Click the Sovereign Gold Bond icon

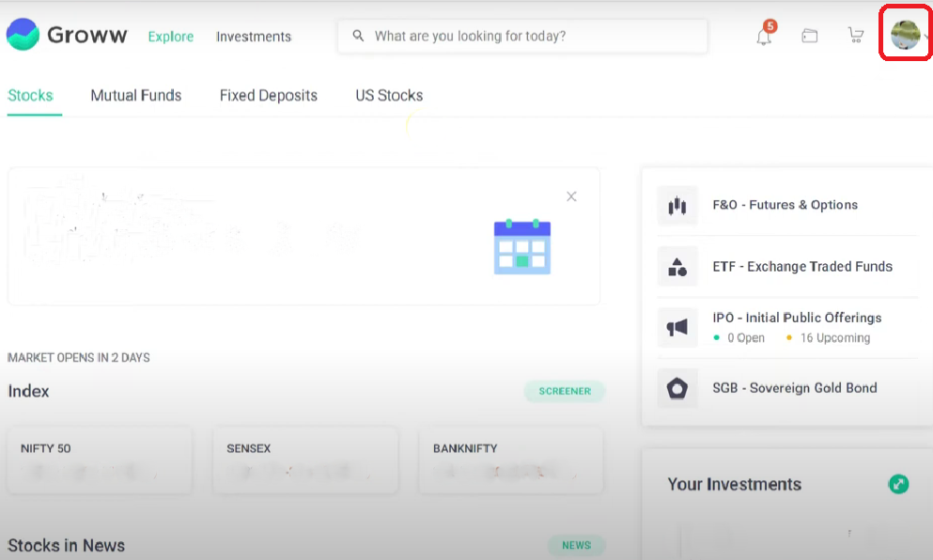coord(677,388)
